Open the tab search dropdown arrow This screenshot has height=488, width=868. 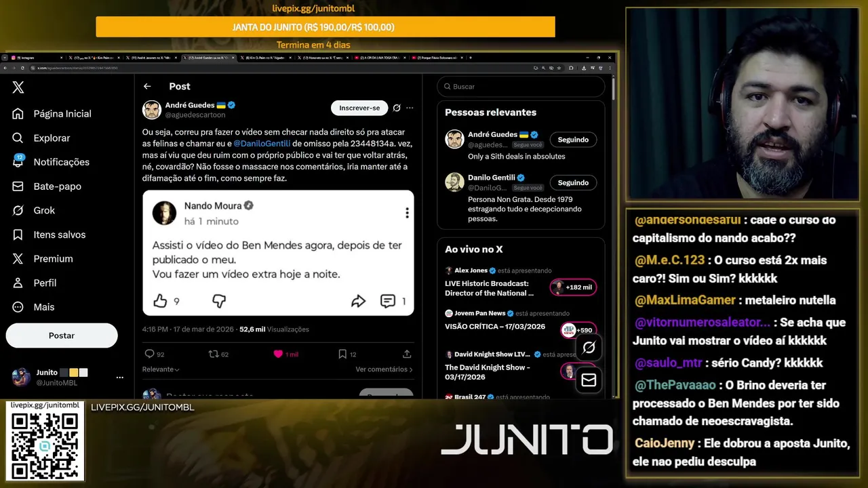pyautogui.click(x=5, y=58)
